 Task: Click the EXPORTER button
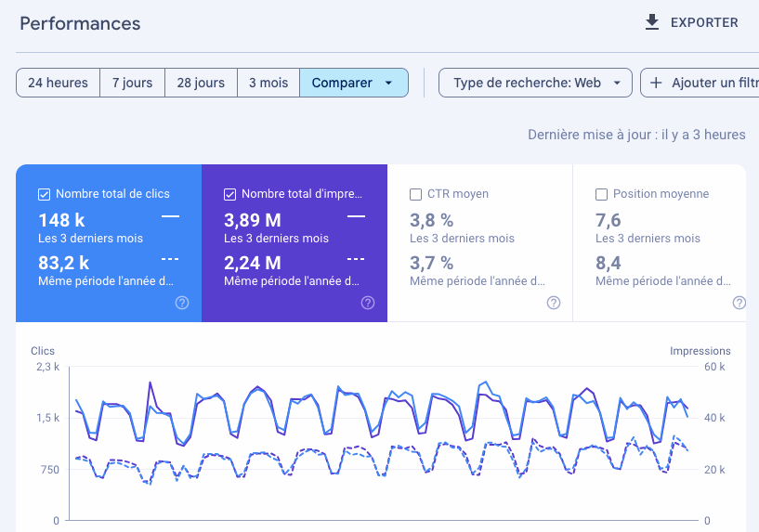point(703,22)
